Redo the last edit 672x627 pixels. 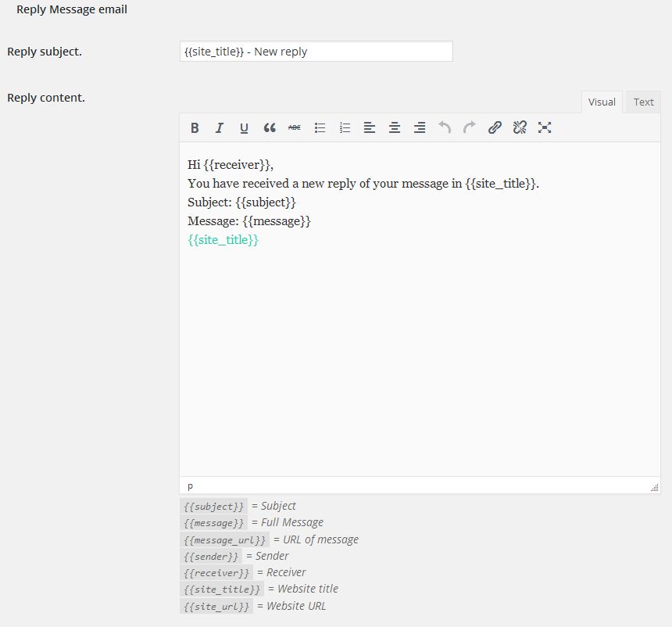pos(470,128)
